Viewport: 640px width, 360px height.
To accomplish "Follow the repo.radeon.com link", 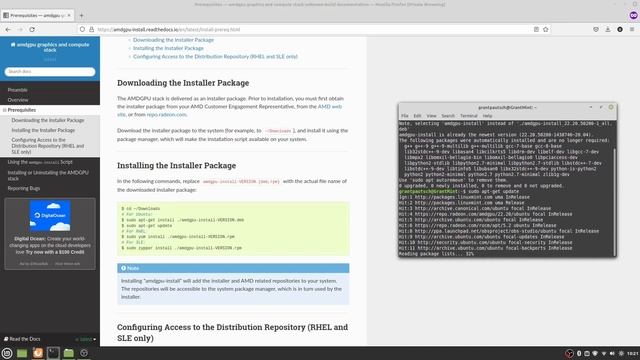I will coord(167,115).
